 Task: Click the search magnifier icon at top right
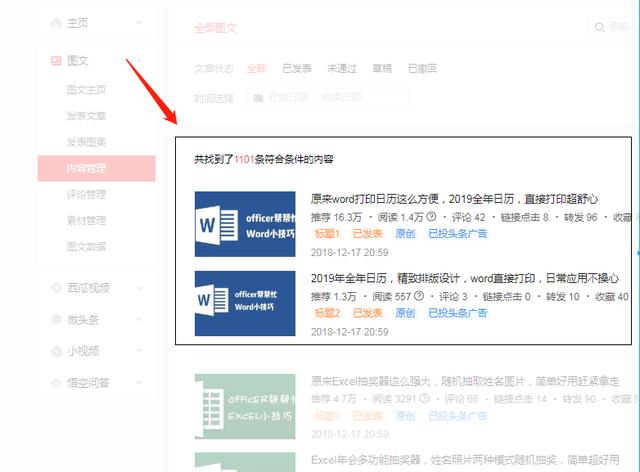point(599,27)
